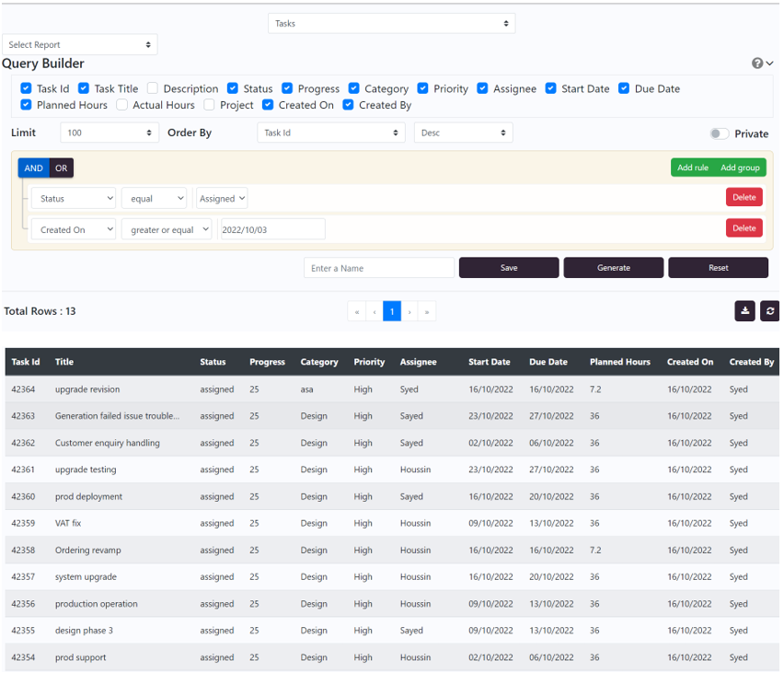Check the Actual Hours checkbox
Screen dimensions: 784x673
pos(122,105)
